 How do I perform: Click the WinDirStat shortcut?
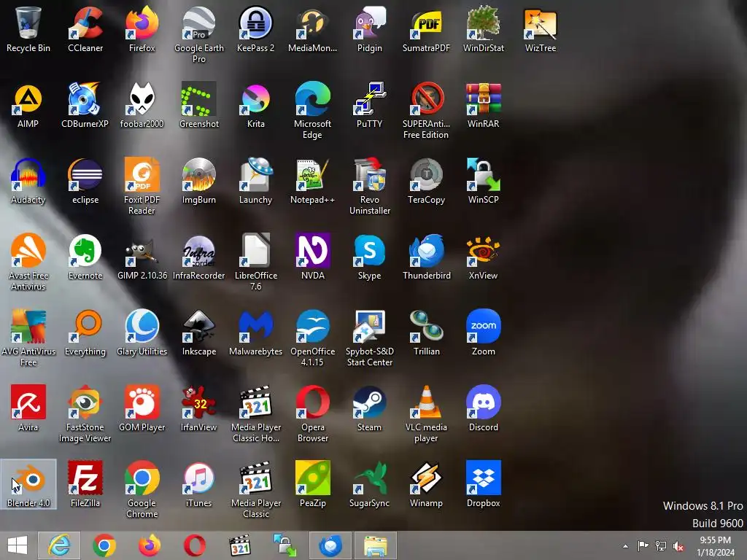tap(483, 29)
